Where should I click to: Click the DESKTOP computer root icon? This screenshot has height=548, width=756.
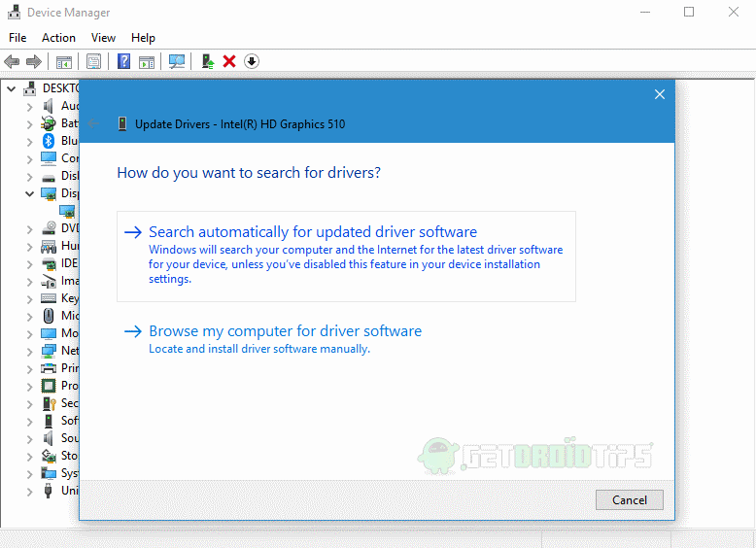click(x=30, y=88)
